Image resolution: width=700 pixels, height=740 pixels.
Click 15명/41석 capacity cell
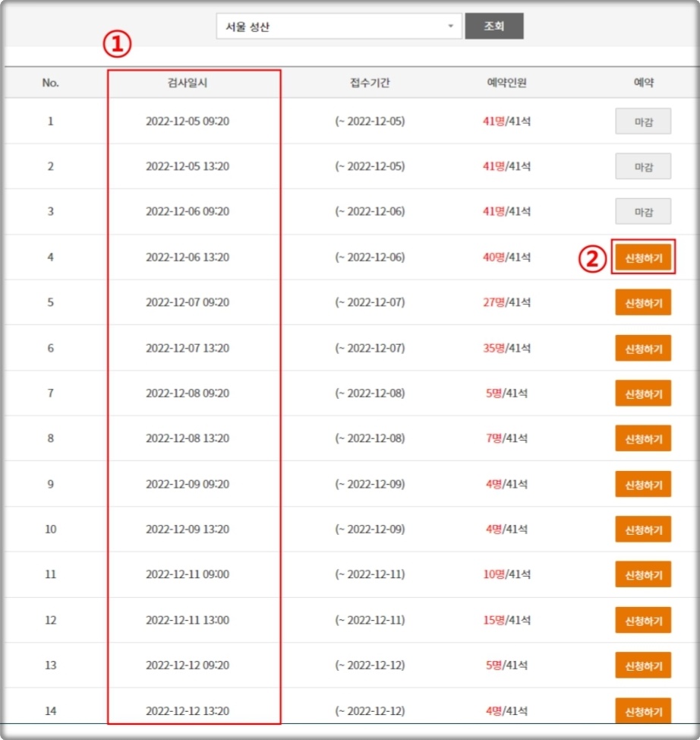[506, 620]
